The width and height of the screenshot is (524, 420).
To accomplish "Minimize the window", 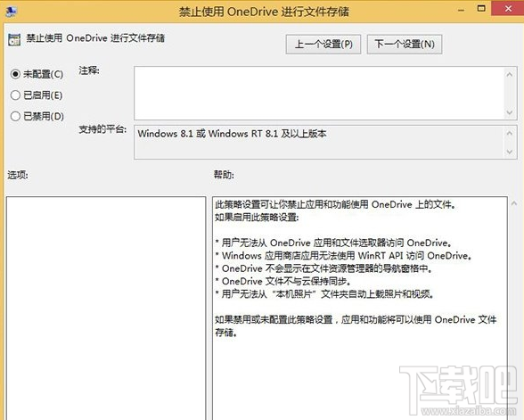I will [x=462, y=11].
